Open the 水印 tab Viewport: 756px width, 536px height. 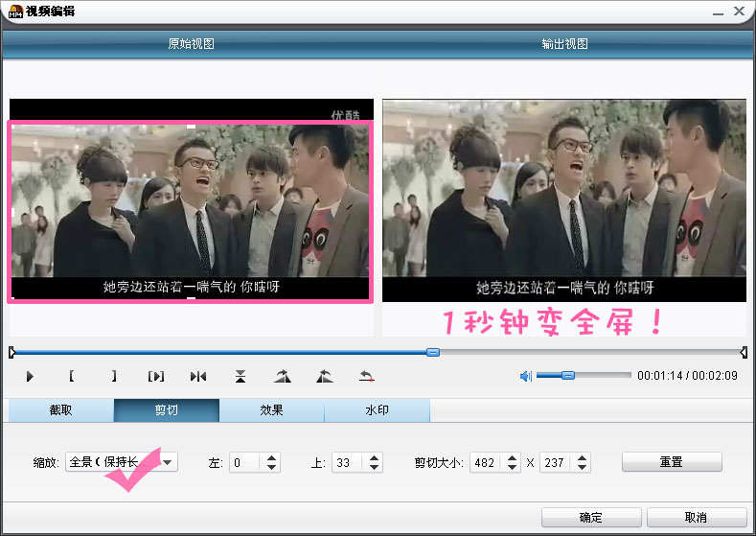point(377,410)
